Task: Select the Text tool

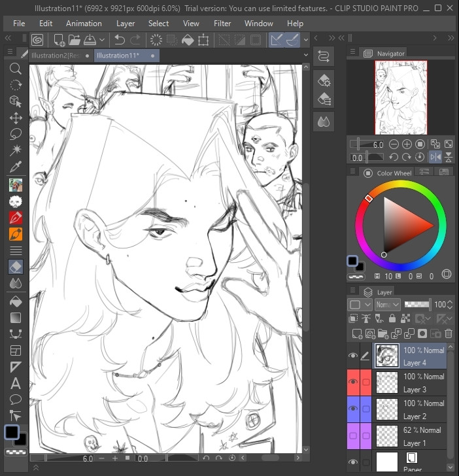Action: 16,383
